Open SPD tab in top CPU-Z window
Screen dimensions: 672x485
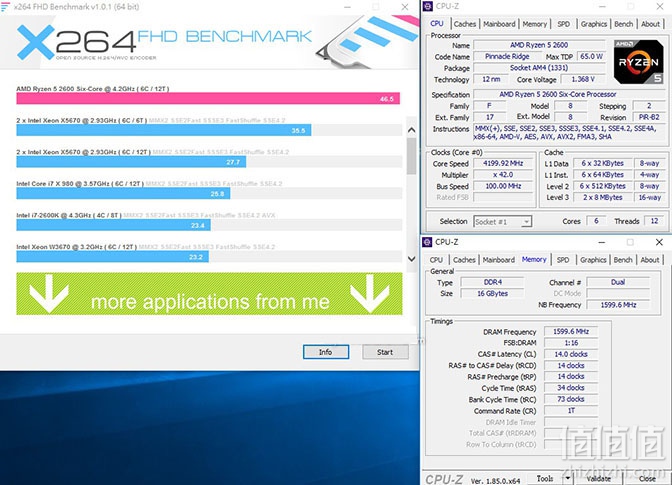click(x=564, y=24)
